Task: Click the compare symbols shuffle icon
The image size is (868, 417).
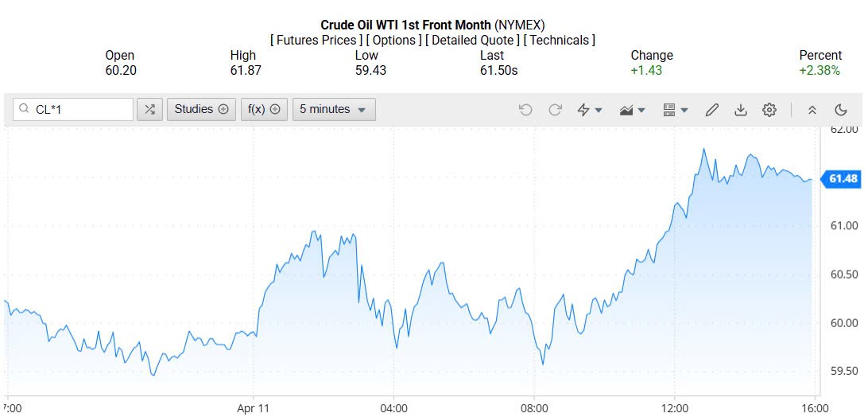Action: pos(149,110)
